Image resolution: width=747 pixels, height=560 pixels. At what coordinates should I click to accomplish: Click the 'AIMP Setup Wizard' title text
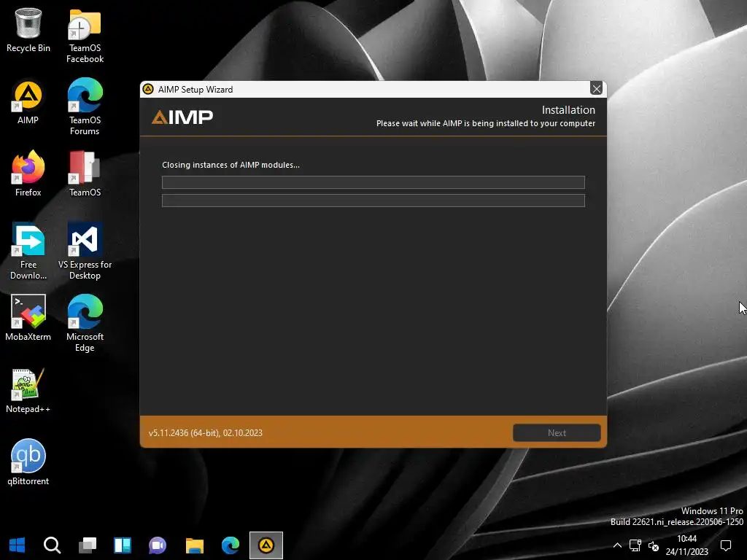pyautogui.click(x=196, y=90)
